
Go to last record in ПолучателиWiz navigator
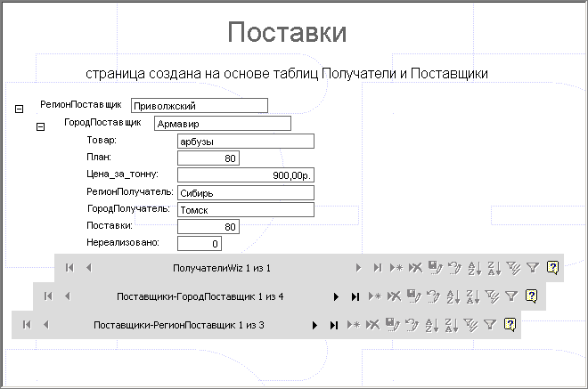[378, 268]
